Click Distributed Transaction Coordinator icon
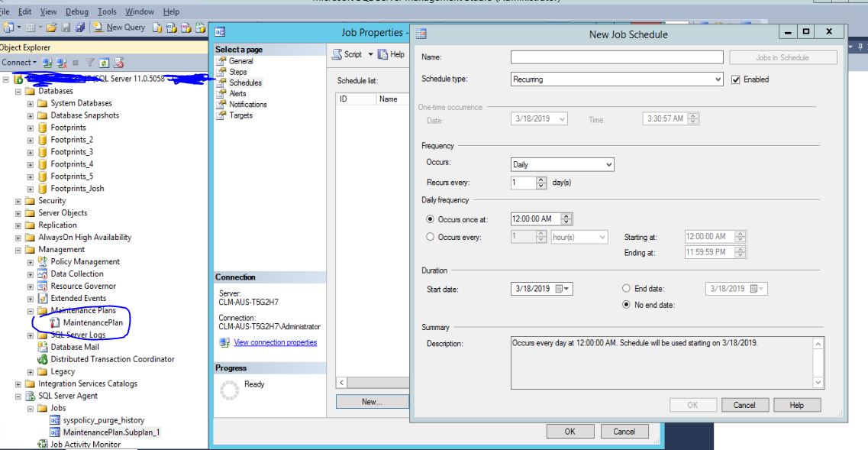Screen dimensions: 868x450 click(x=44, y=359)
